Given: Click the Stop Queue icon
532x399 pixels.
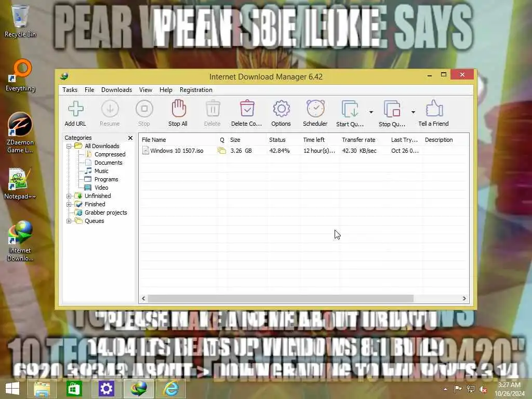Looking at the screenshot, I should tap(392, 109).
